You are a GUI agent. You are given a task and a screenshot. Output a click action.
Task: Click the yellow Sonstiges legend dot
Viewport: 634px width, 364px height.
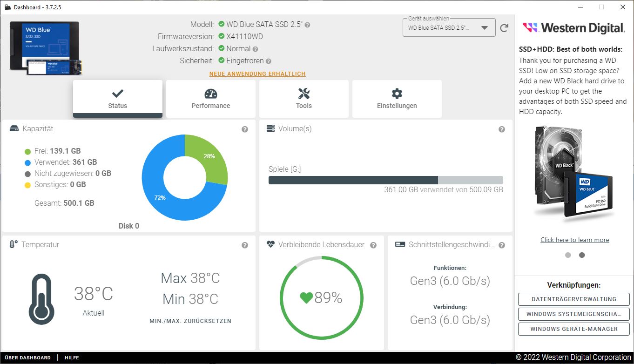pyautogui.click(x=27, y=185)
